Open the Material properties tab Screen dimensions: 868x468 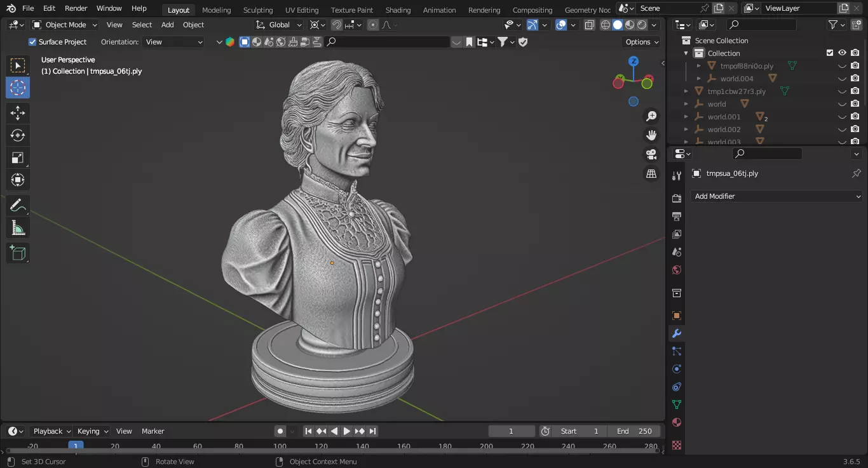pos(677,422)
